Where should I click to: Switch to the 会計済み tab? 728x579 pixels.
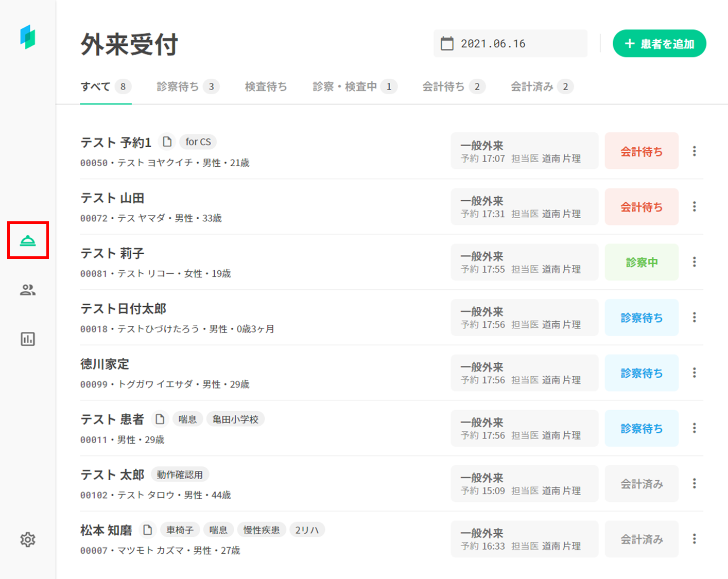[541, 86]
